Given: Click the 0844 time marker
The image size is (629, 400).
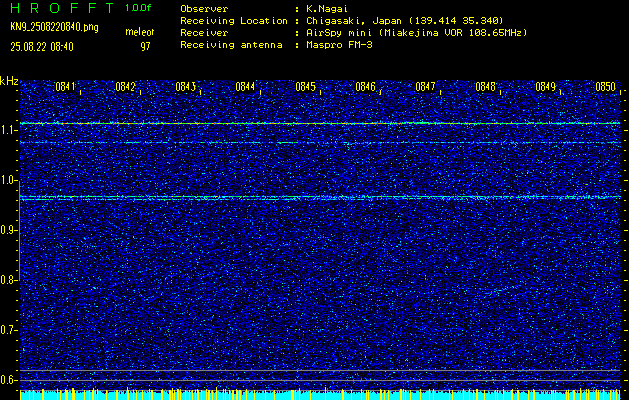Looking at the screenshot, I should pyautogui.click(x=245, y=87).
